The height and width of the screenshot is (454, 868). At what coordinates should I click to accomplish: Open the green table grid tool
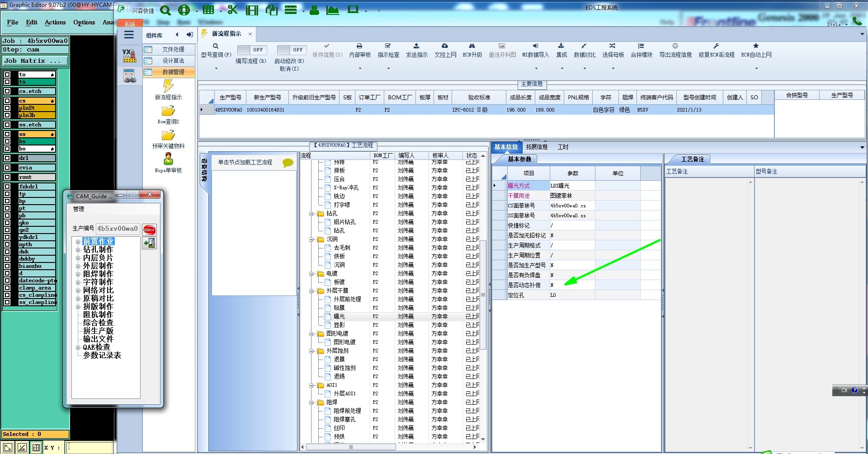(x=208, y=10)
